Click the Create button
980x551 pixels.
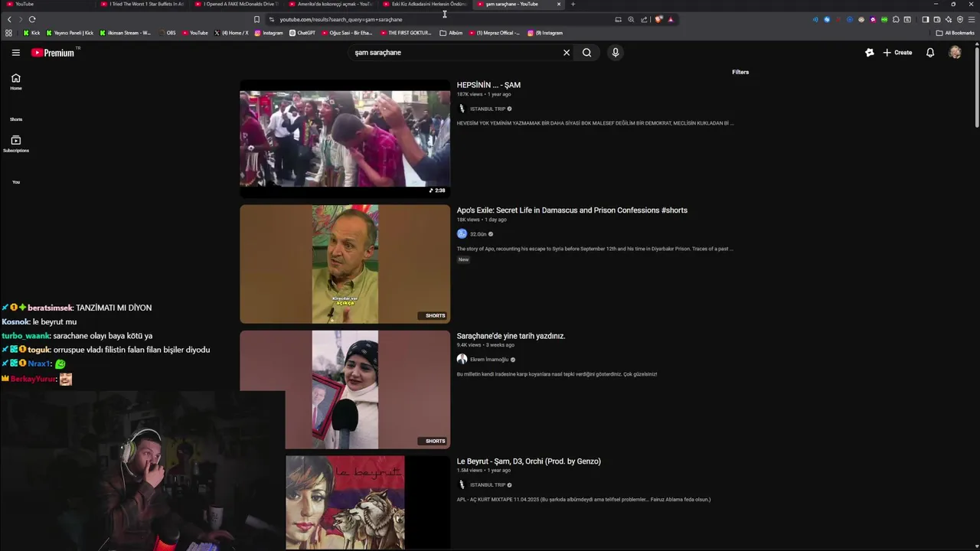(897, 53)
